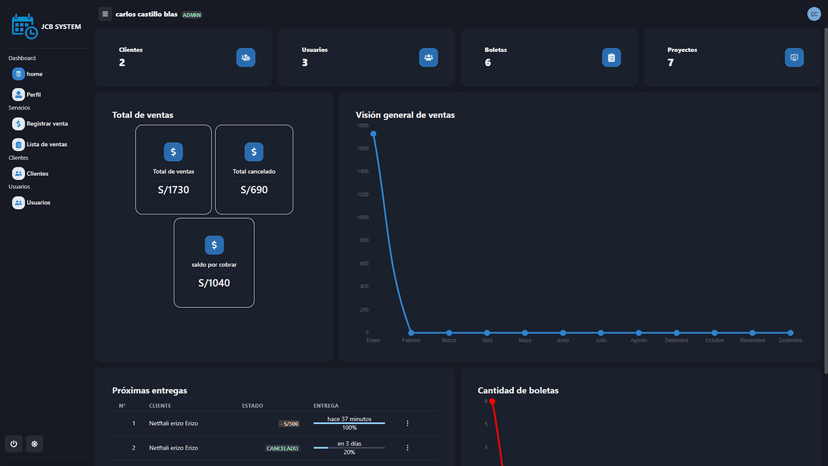Click the Proyectos card monitor icon

coord(794,58)
